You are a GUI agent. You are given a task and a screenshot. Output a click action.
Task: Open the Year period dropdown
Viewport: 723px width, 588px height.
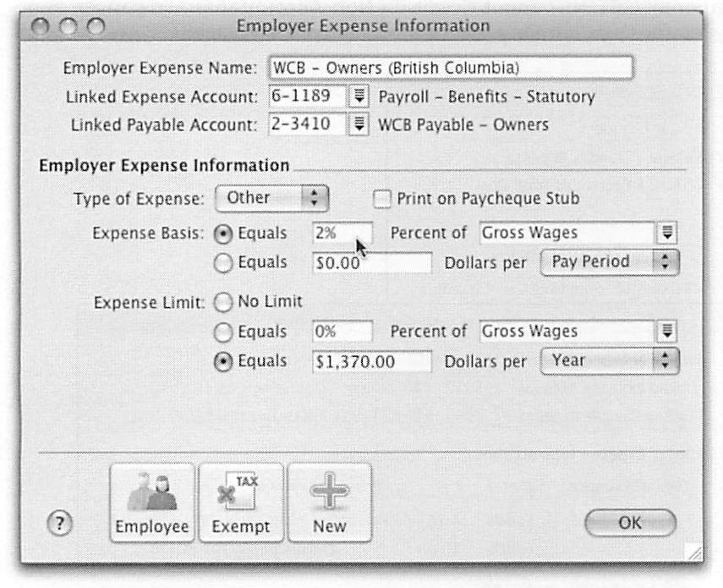coord(610,361)
